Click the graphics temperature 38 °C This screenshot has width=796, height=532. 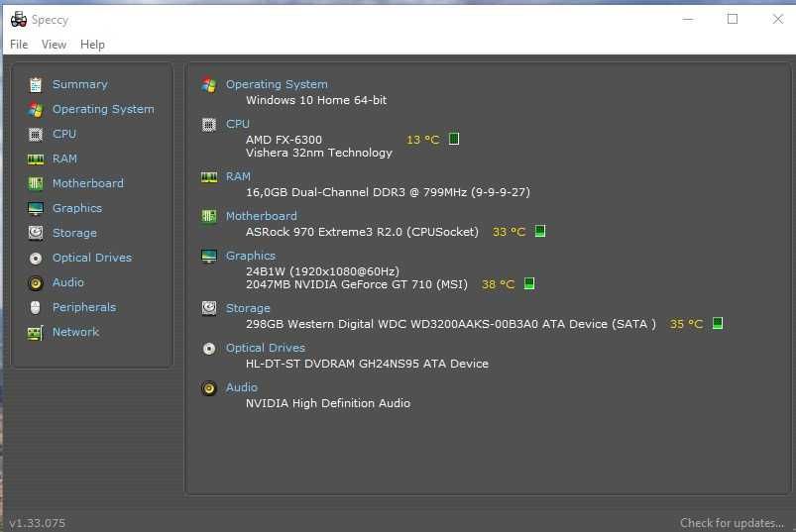tap(498, 284)
